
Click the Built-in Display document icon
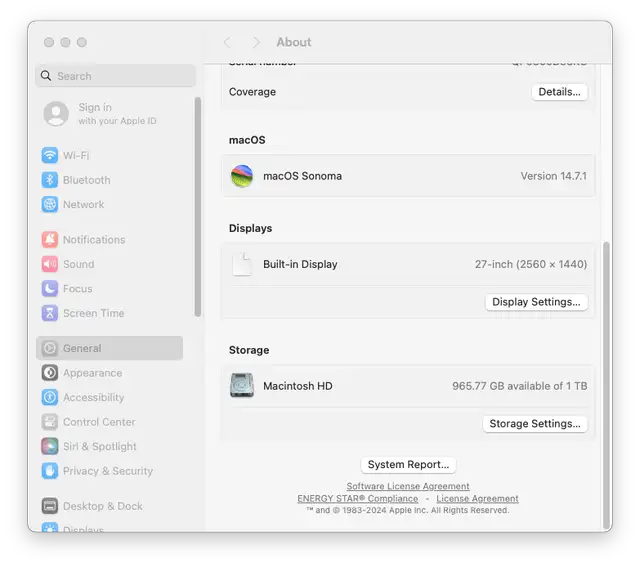click(242, 264)
